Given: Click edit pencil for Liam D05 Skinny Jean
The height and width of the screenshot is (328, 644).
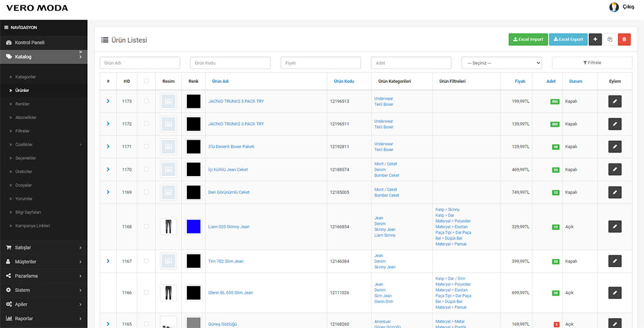Looking at the screenshot, I should pos(614,227).
